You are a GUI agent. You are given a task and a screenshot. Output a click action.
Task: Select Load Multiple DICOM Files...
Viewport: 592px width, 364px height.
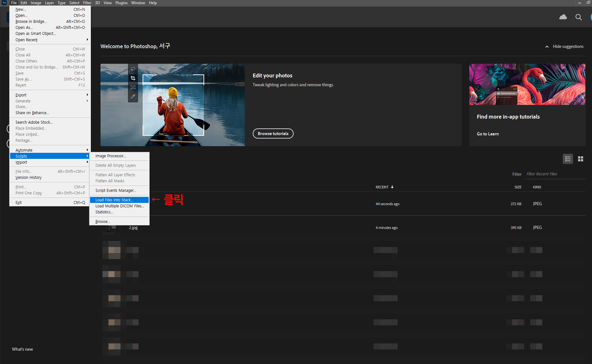click(x=119, y=206)
